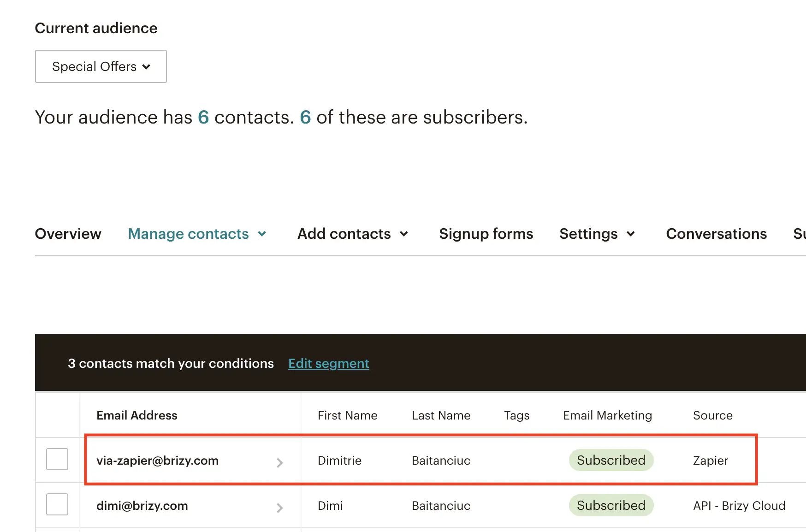The width and height of the screenshot is (806, 532).
Task: Sort contacts by First Name column
Action: [x=347, y=415]
